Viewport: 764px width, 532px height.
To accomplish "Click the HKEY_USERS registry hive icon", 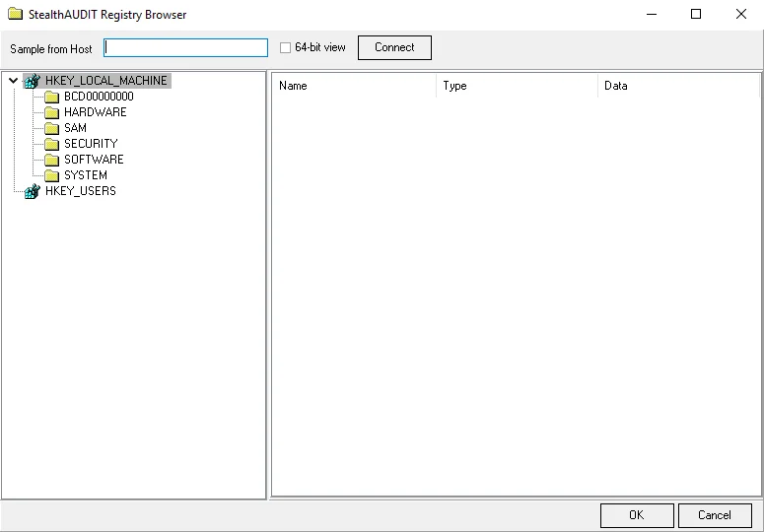I will point(33,191).
